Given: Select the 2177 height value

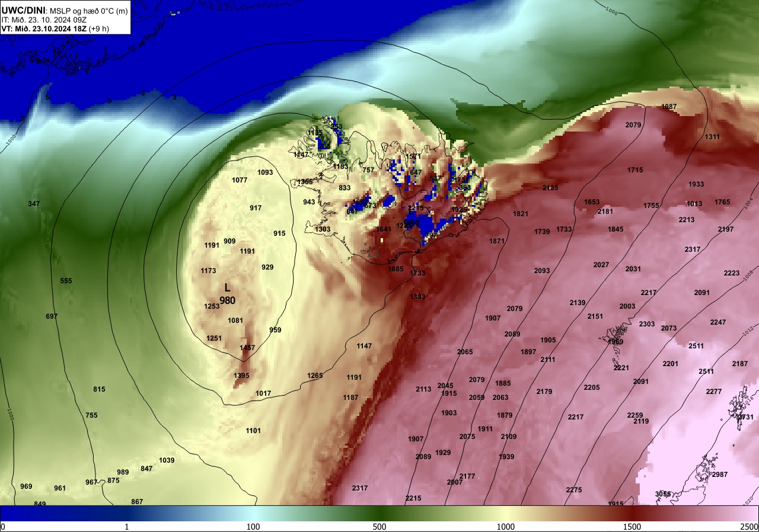Looking at the screenshot, I should click(x=467, y=476).
